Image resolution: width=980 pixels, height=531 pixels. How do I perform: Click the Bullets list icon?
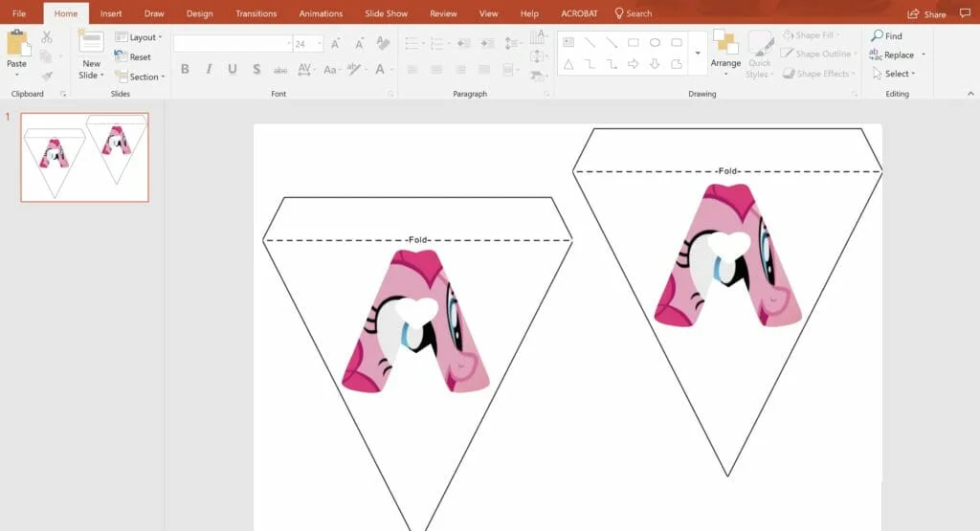coord(413,44)
